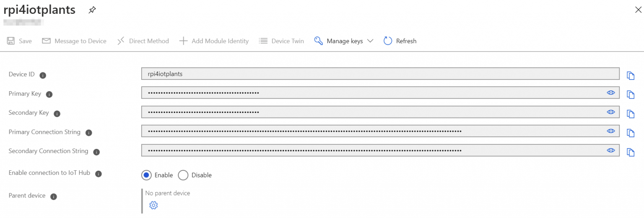Open Message to Device
This screenshot has width=644, height=218.
click(x=74, y=41)
